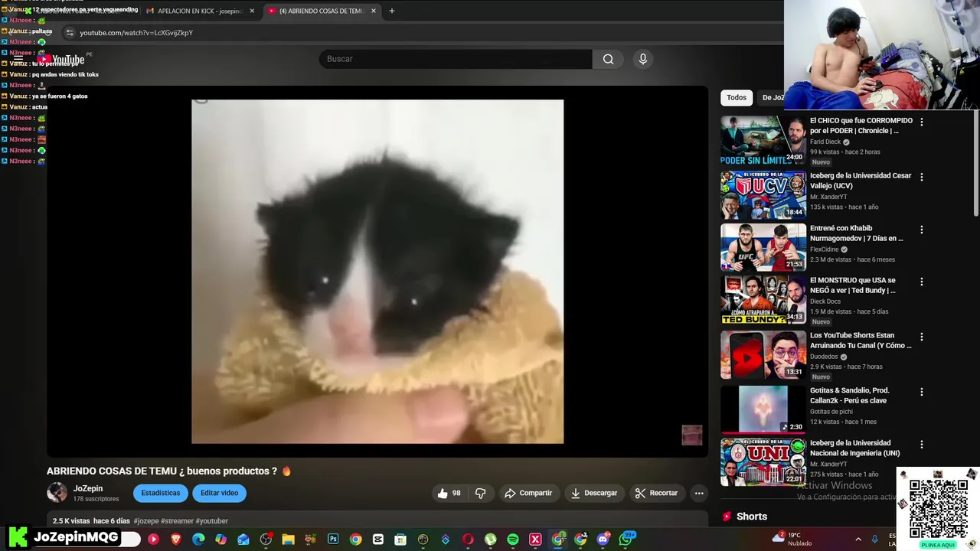Open the YouTube Shorts critique thumbnail

(x=763, y=354)
